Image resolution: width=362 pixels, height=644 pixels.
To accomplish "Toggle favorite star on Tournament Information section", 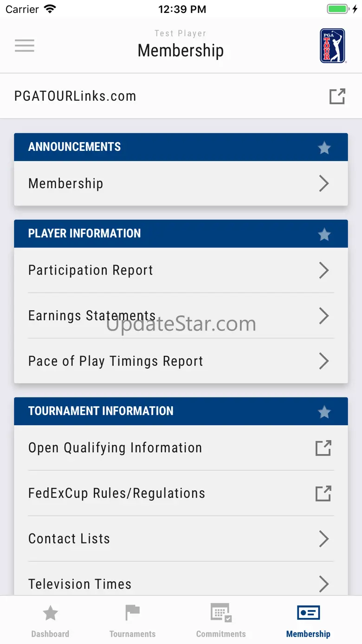I will coord(324,412).
